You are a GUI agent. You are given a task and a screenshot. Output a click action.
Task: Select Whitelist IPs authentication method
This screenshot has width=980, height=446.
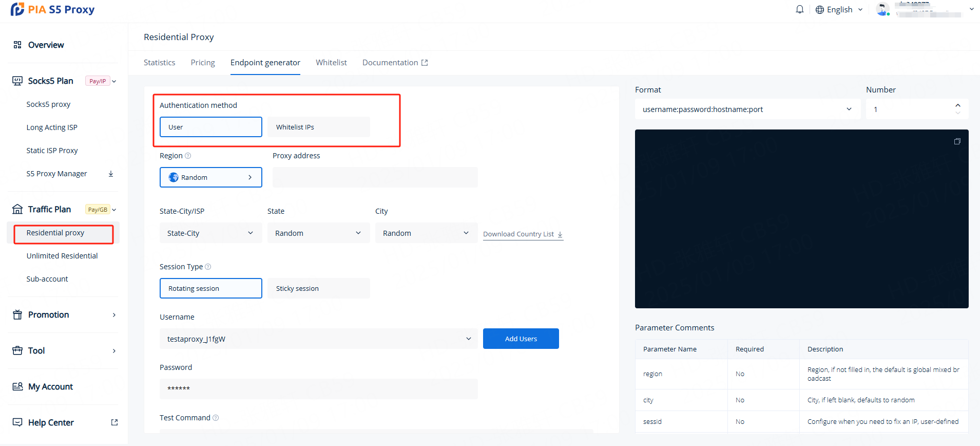pos(318,127)
